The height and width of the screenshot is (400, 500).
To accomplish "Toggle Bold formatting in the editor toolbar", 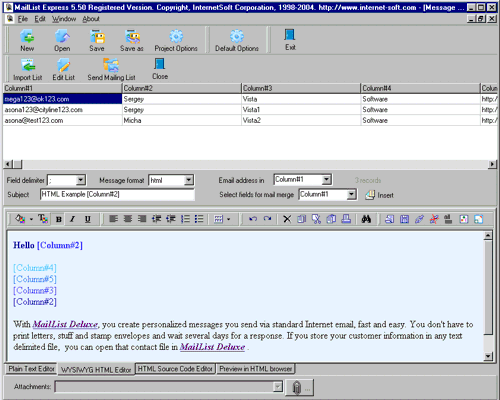I will click(59, 219).
